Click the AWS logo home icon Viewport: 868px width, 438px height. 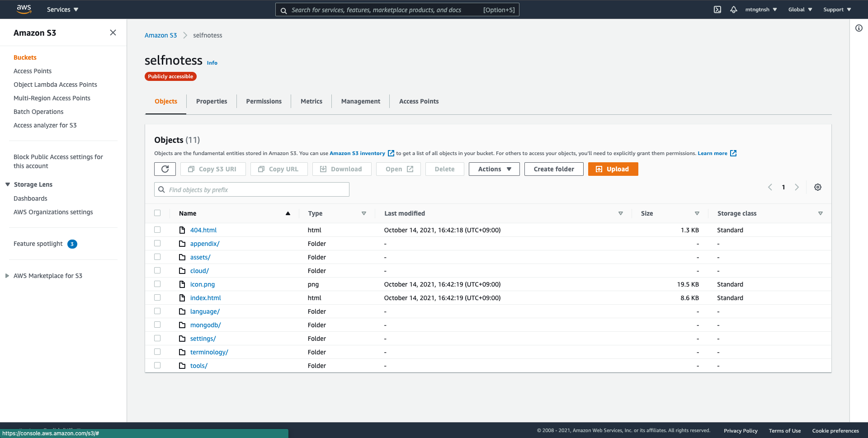point(24,9)
